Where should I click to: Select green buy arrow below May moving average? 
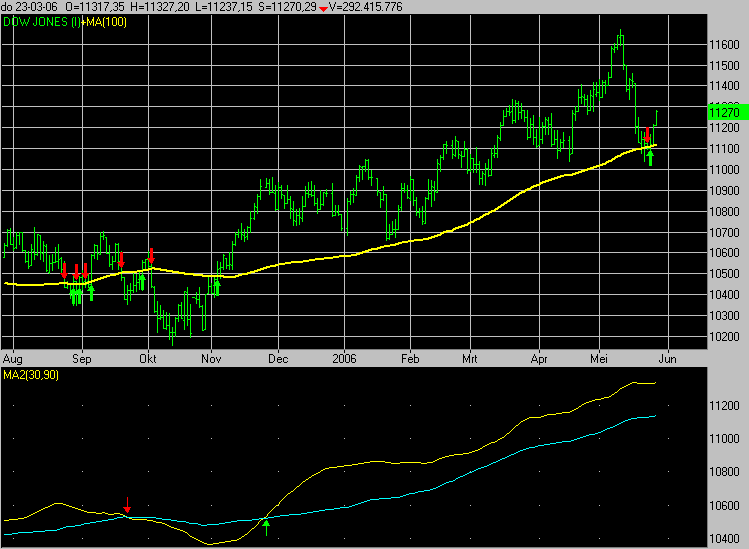651,157
